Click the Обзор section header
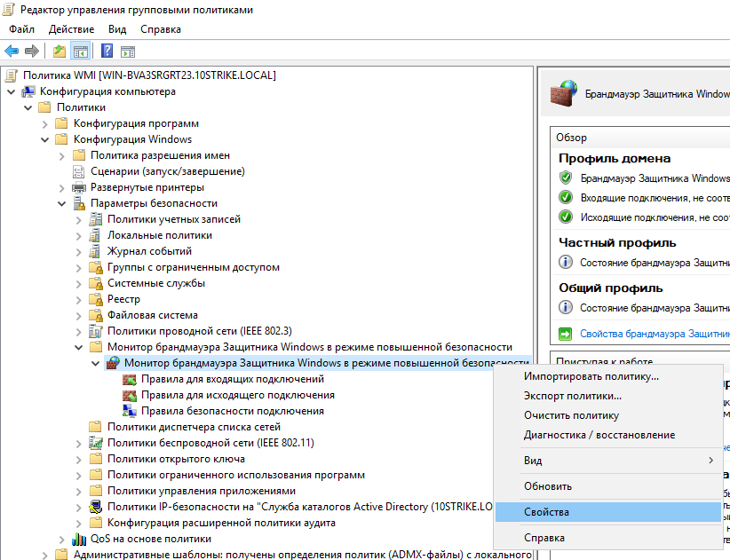 point(571,138)
